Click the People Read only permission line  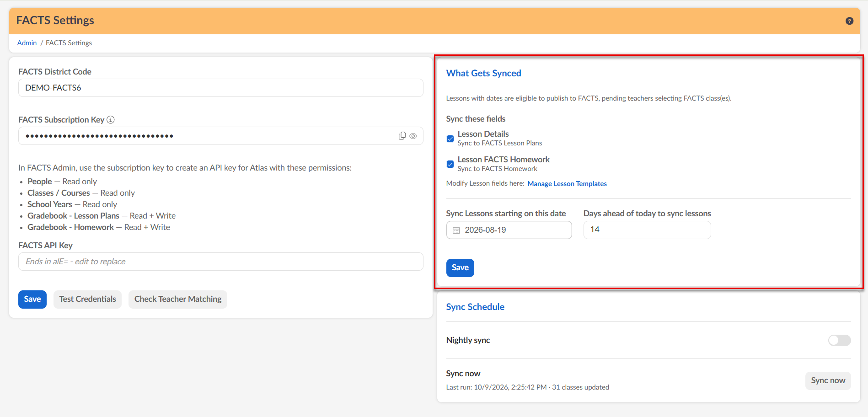point(62,182)
